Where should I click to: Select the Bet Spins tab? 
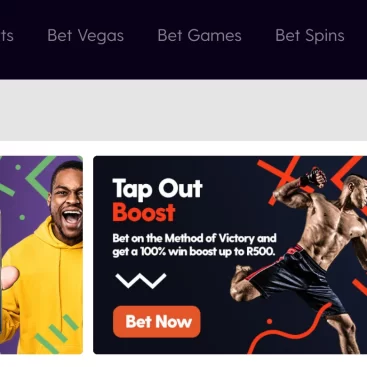tap(310, 36)
